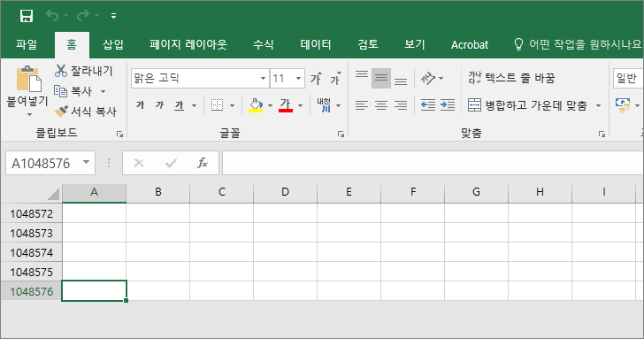644x339 pixels.
Task: Toggle 텍스트 줄 바꿈 wrap text
Action: [x=511, y=78]
